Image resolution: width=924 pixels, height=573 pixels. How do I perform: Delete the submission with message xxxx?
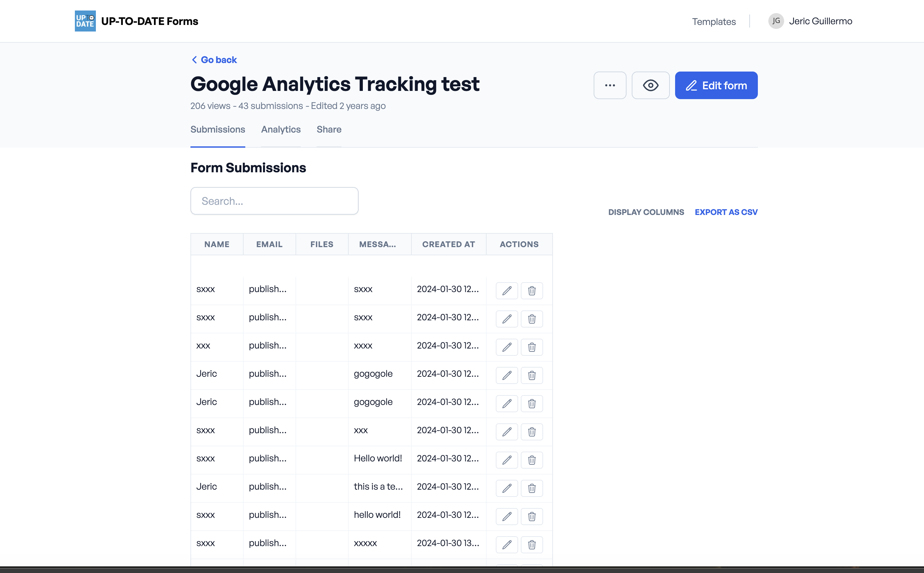click(x=532, y=347)
